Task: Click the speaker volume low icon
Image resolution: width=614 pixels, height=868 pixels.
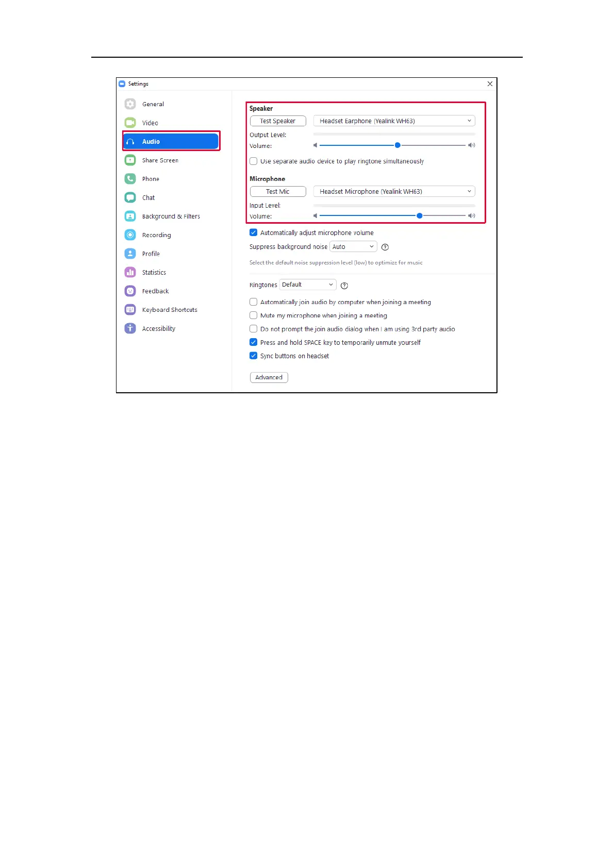Action: [x=316, y=145]
